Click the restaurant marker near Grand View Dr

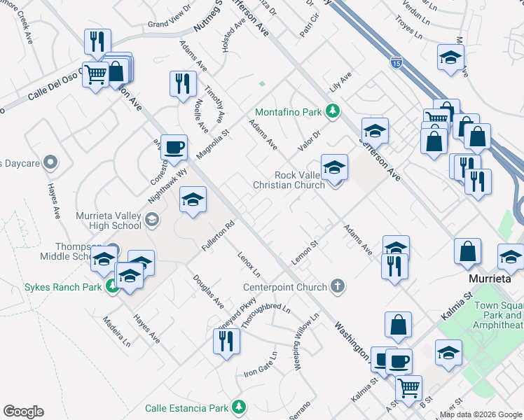point(97,42)
